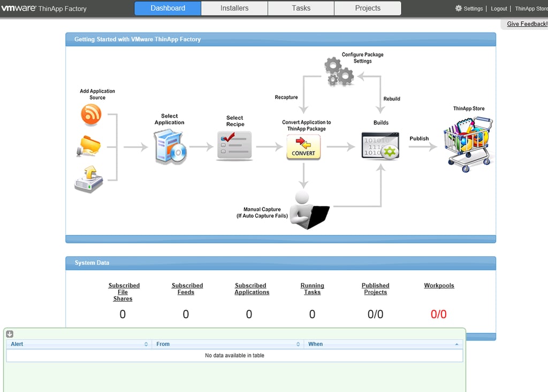Open the Workpools link
The height and width of the screenshot is (392, 548).
point(439,286)
